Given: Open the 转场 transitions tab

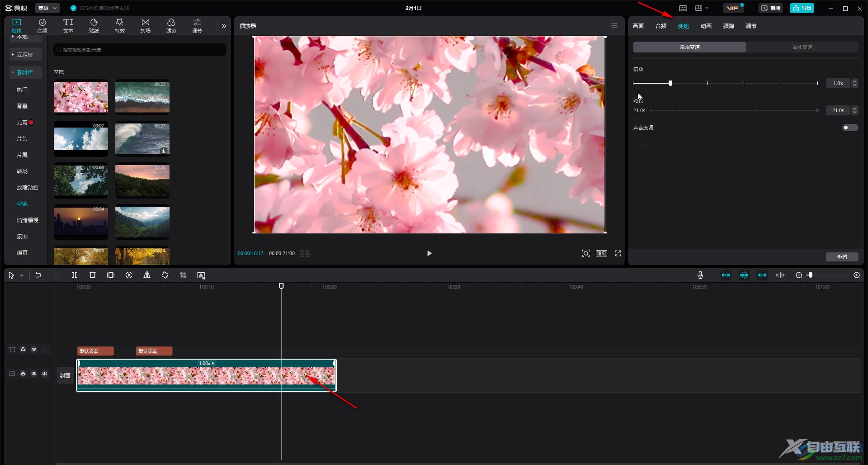Looking at the screenshot, I should click(x=146, y=26).
